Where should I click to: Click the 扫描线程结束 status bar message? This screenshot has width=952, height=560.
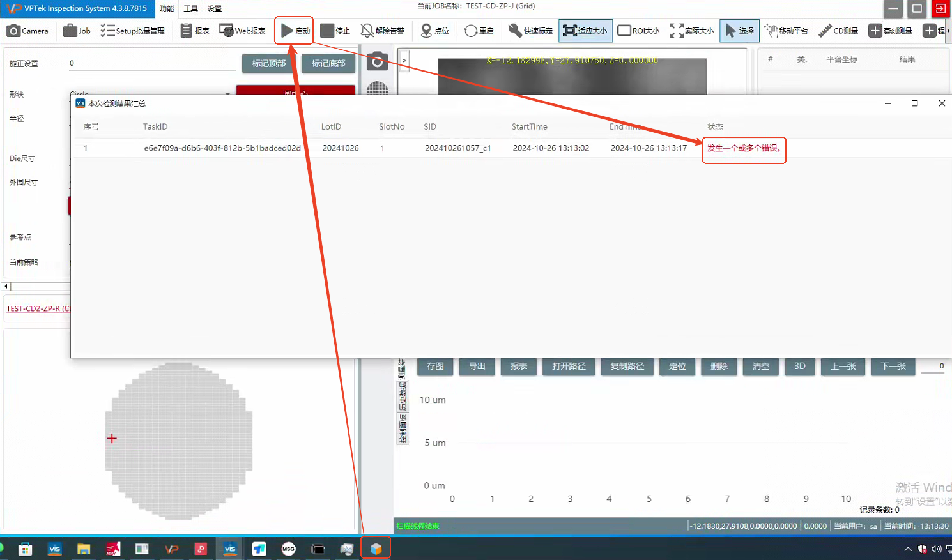418,526
